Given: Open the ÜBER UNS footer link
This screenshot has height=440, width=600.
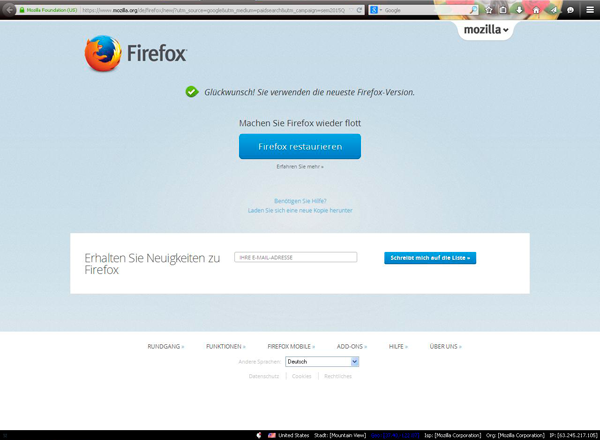Looking at the screenshot, I should 445,346.
